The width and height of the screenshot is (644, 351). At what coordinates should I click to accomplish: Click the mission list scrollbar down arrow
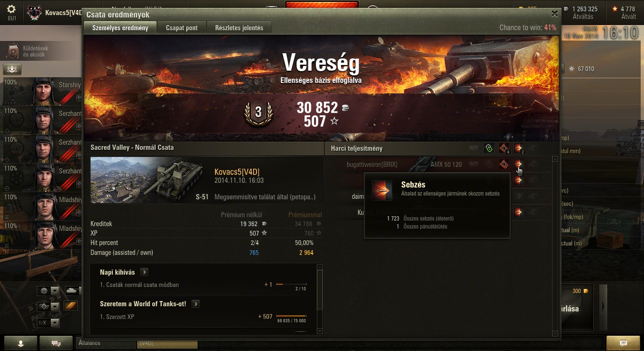(321, 332)
